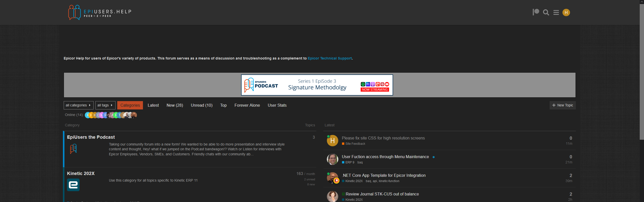This screenshot has width=644, height=202.
Task: Open the Unread (10) tab
Action: pyautogui.click(x=202, y=105)
